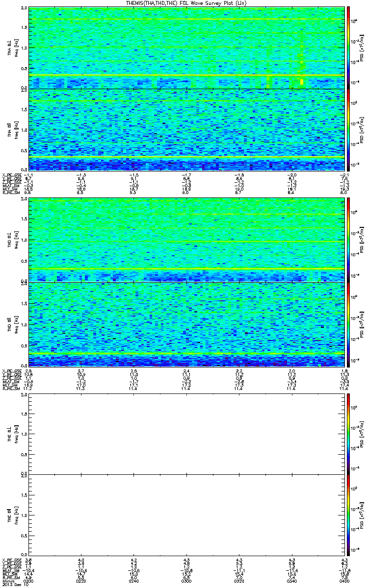Click the color bar beside THA Bll panel
The height and width of the screenshot is (588, 368).
coord(348,129)
